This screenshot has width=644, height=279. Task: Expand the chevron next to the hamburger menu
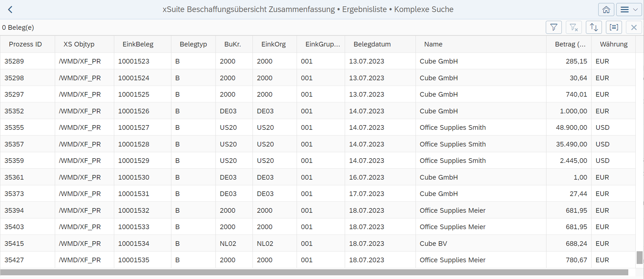[635, 9]
